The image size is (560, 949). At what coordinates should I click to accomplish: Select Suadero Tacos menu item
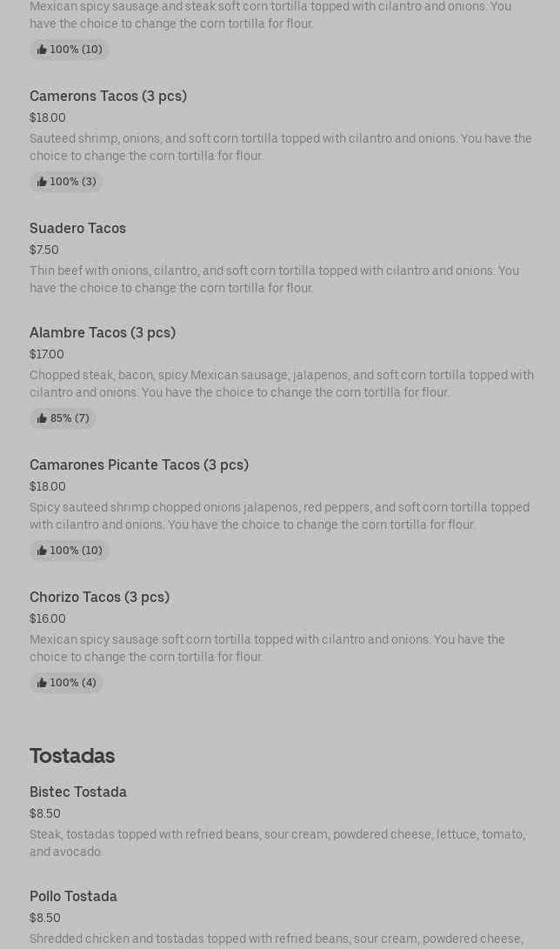77,228
